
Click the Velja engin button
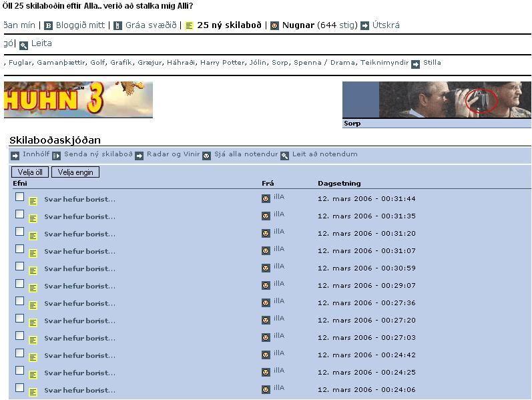coord(75,172)
